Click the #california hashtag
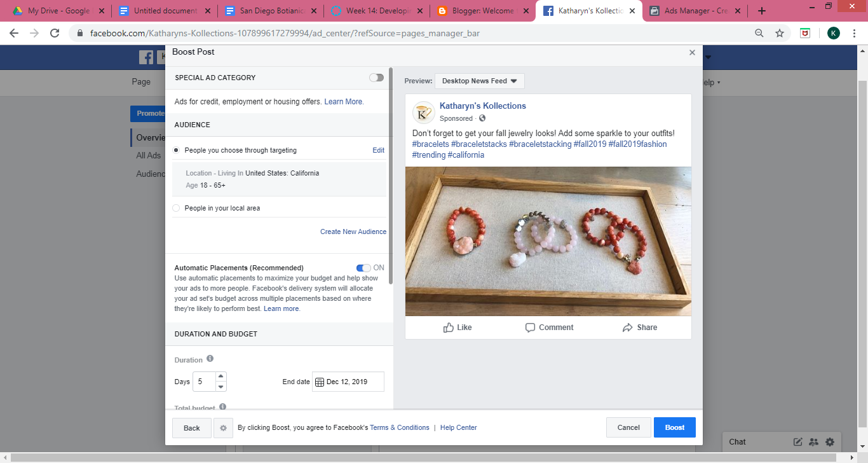The height and width of the screenshot is (463, 868). (x=466, y=155)
